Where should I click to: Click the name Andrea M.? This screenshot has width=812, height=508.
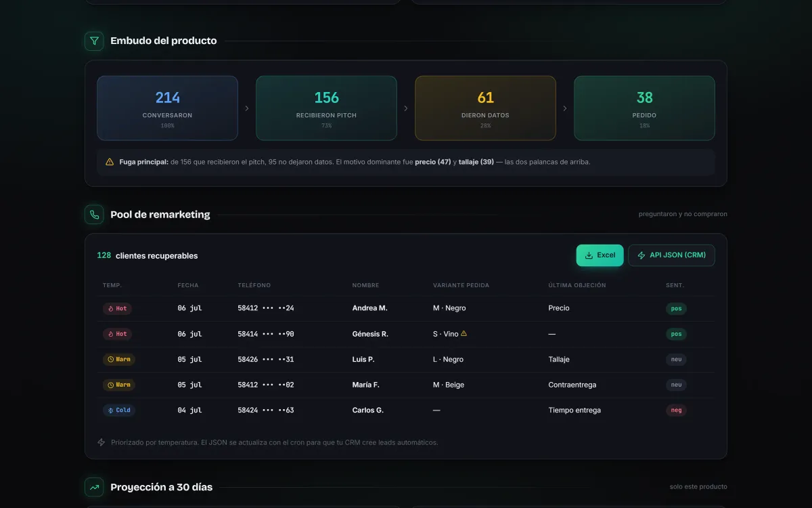(370, 308)
